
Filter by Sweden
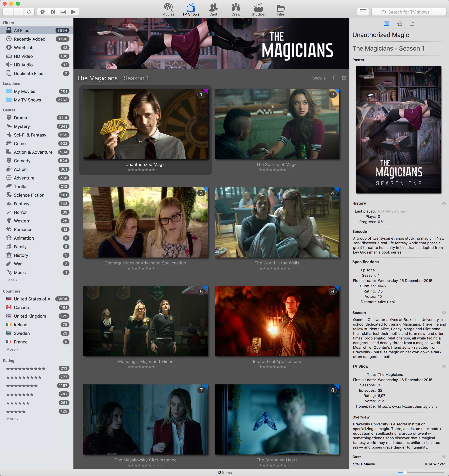pyautogui.click(x=37, y=333)
